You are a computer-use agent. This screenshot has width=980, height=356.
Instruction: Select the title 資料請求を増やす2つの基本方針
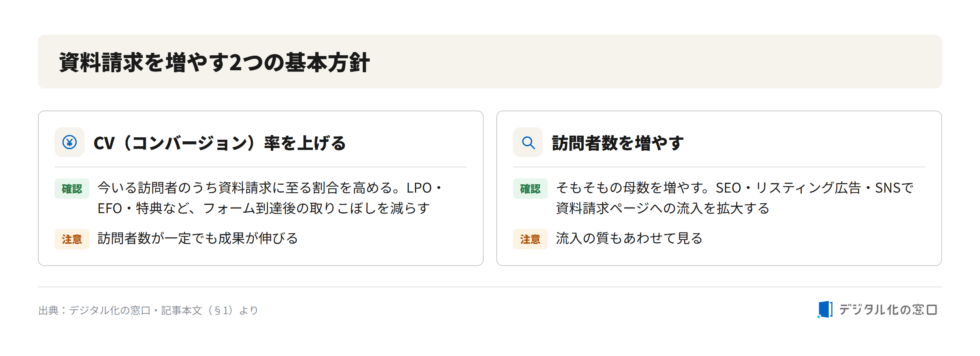click(214, 62)
